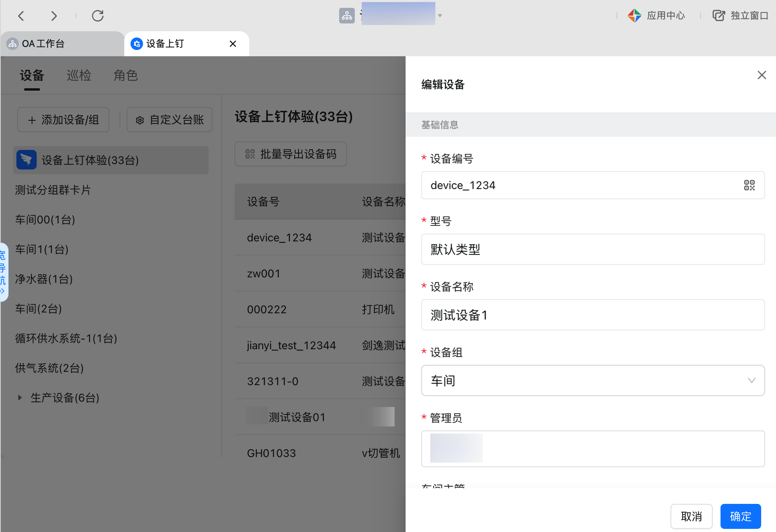Go back with the browser back arrow
Viewport: 776px width, 532px height.
tap(21, 16)
